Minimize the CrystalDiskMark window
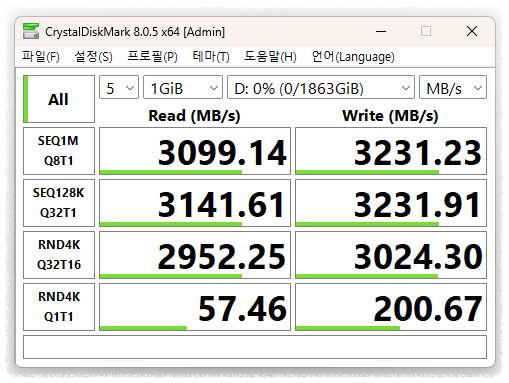Image resolution: width=509 pixels, height=383 pixels. coord(381,32)
